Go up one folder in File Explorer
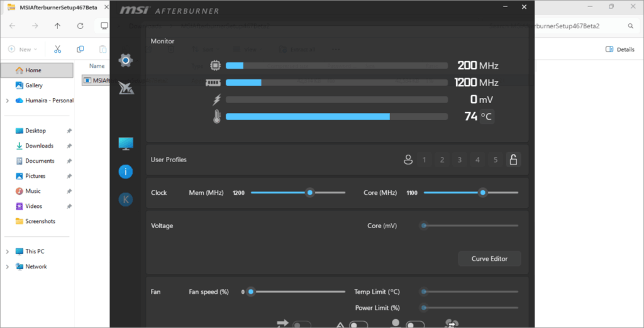The image size is (644, 328). 57,26
